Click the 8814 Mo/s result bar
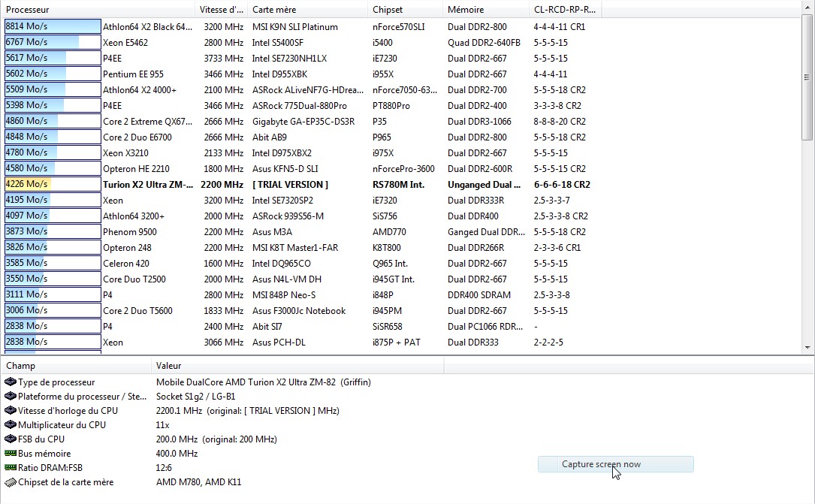Screen dimensions: 815x504 pyautogui.click(x=53, y=26)
